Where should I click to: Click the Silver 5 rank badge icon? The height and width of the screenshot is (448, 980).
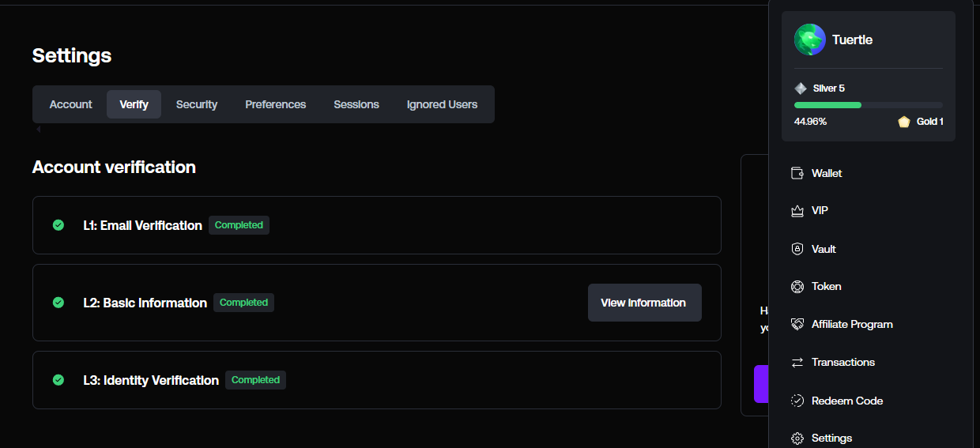801,88
